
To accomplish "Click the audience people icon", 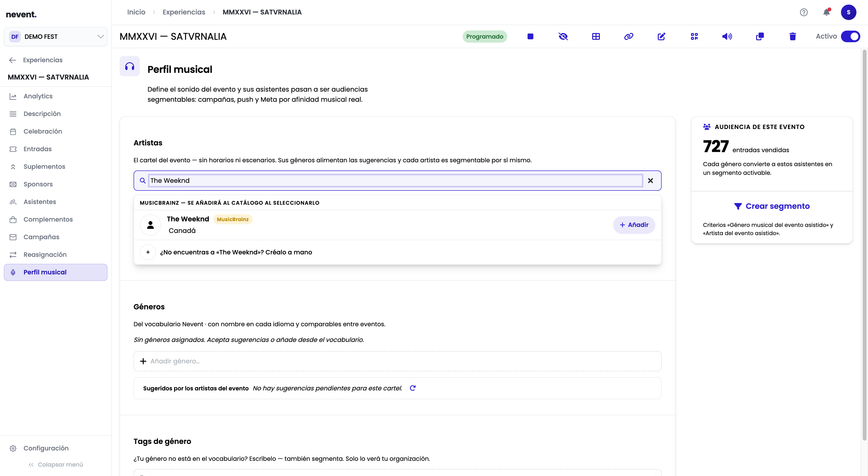I will tap(707, 127).
